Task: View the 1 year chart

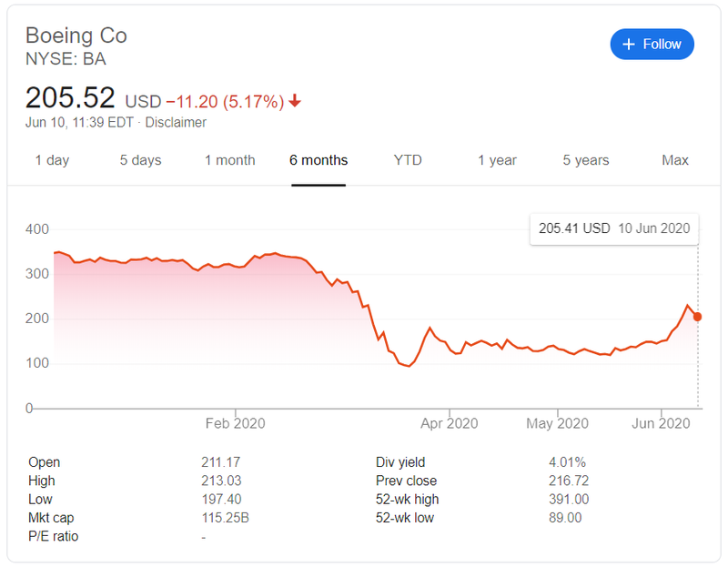Action: [497, 160]
